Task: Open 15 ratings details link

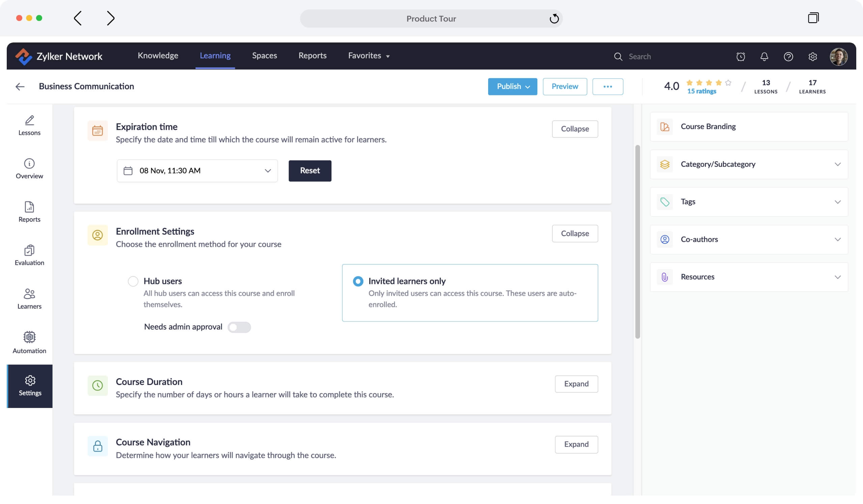Action: [702, 91]
